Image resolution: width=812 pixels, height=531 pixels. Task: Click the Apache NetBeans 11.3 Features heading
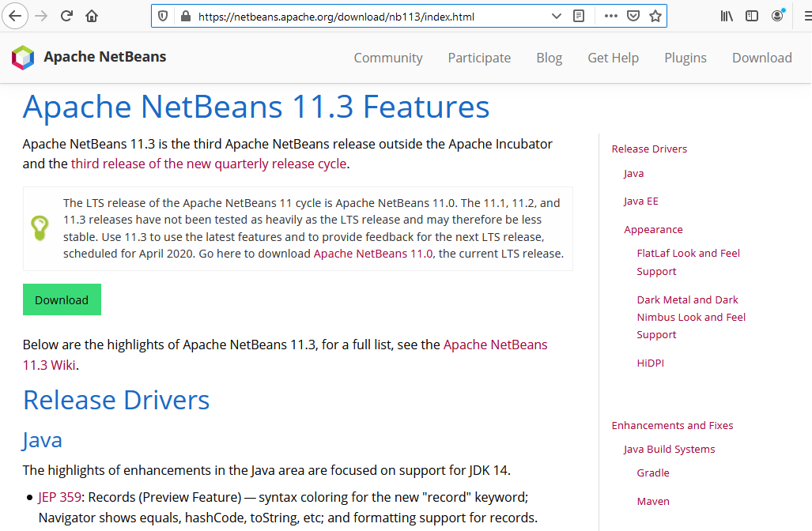[x=256, y=107]
